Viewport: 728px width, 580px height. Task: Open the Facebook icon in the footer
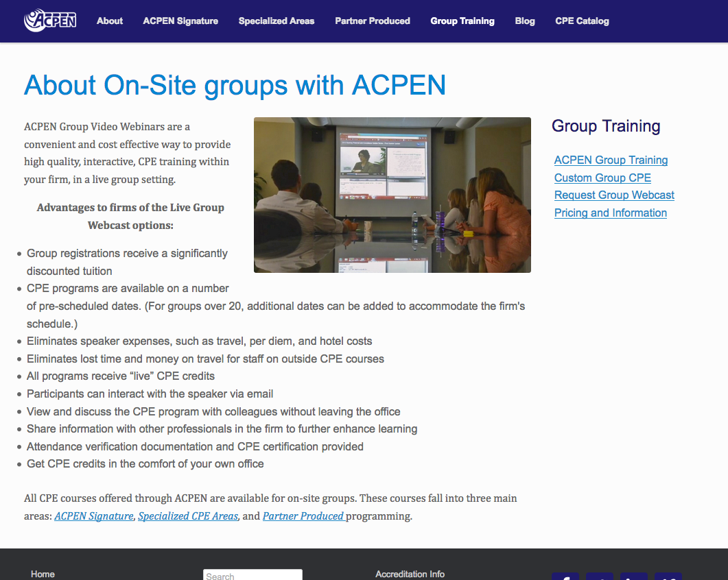(x=565, y=576)
